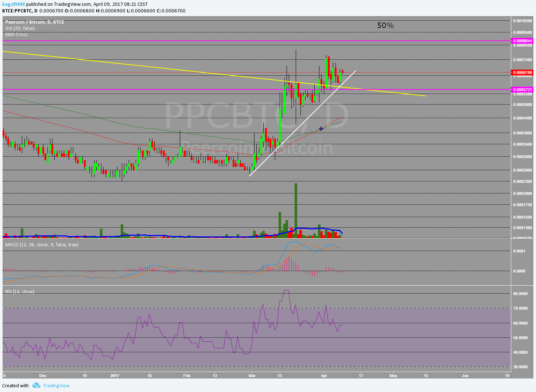Click the Dec label on date axis
This screenshot has height=392, width=536.
click(43, 375)
